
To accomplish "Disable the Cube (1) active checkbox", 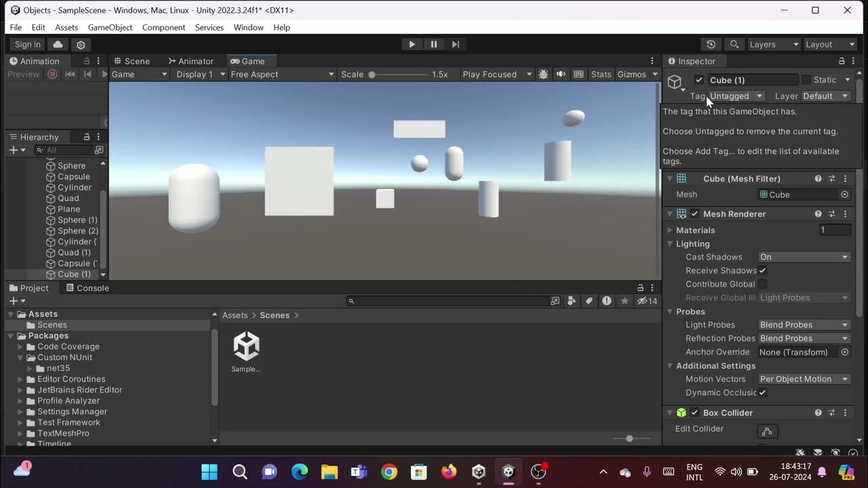I will click(x=699, y=80).
